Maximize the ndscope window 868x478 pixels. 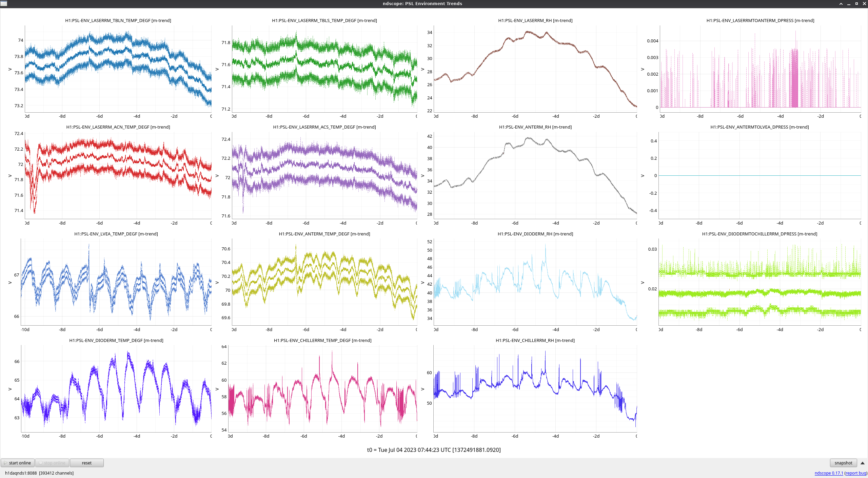(856, 4)
